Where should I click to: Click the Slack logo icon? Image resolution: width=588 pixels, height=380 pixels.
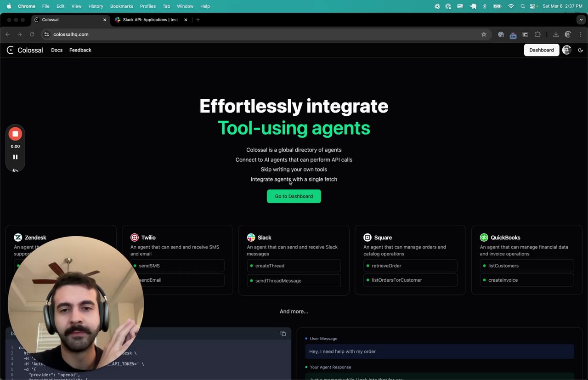coord(251,238)
